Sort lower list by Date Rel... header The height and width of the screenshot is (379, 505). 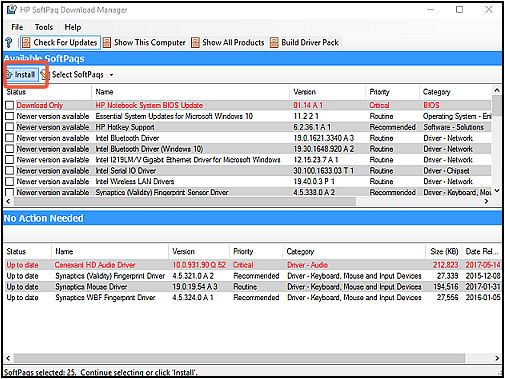tap(482, 251)
